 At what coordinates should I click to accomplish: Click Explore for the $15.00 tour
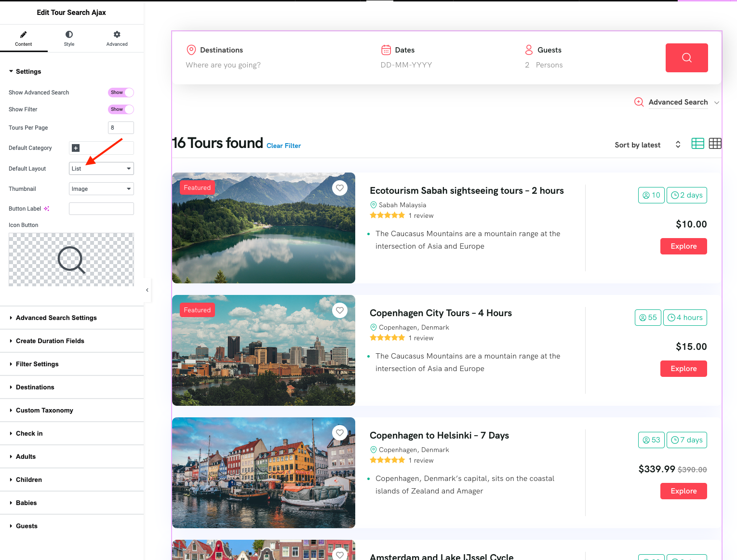683,369
